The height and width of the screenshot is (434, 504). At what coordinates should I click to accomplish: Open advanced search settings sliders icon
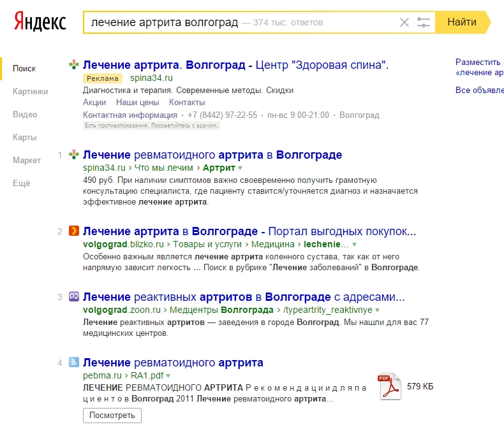pos(424,22)
